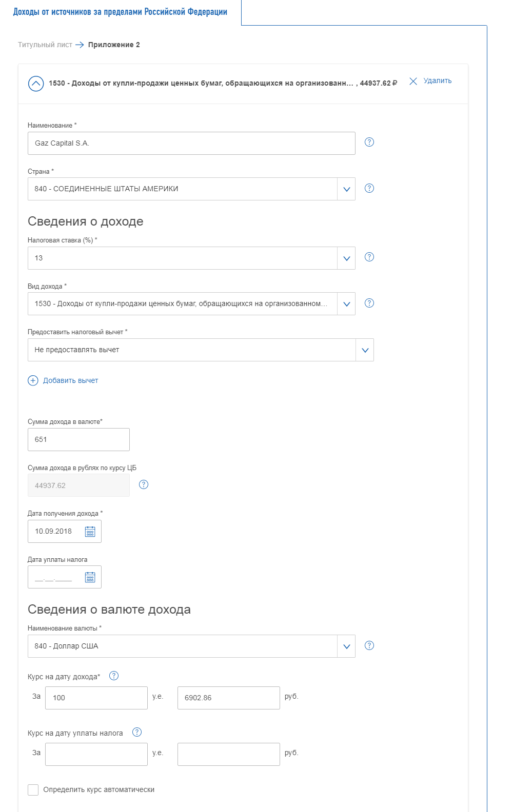Open help icon beside Курс на дату уплаты налога
This screenshot has height=812, width=513.
pos(137,732)
